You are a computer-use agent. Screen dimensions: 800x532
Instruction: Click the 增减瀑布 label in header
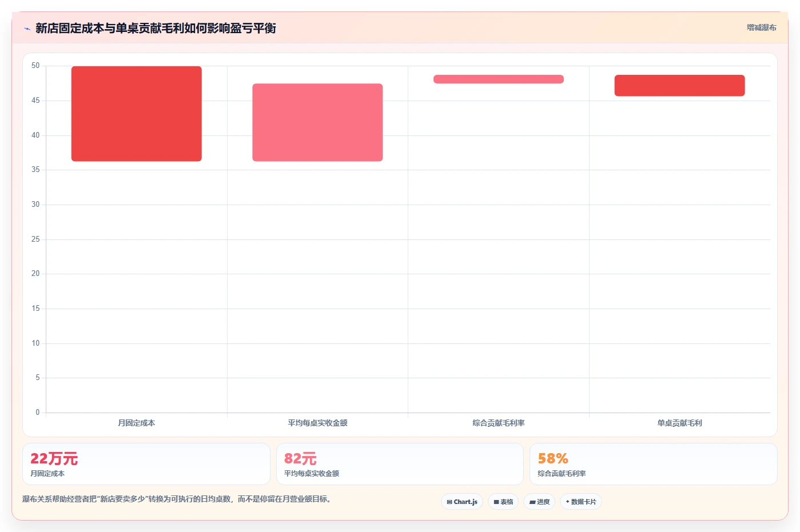(761, 27)
